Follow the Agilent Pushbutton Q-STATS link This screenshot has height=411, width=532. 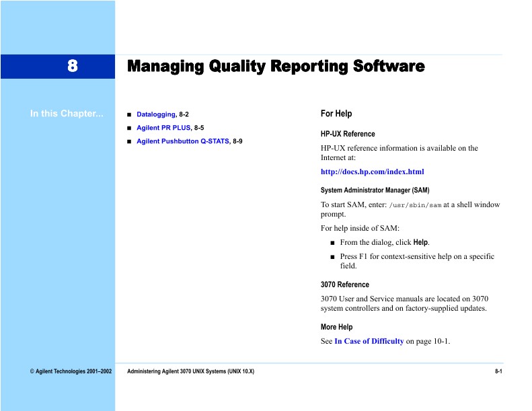[183, 141]
